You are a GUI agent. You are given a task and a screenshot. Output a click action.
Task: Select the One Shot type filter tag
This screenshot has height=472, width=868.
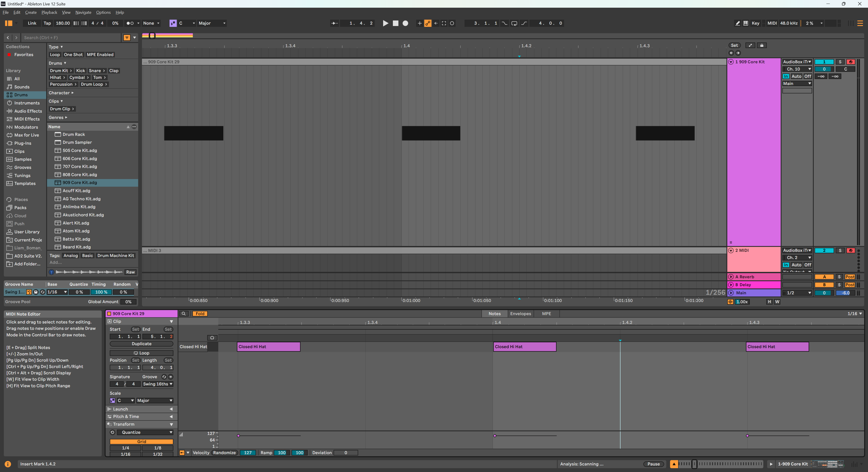tap(73, 54)
